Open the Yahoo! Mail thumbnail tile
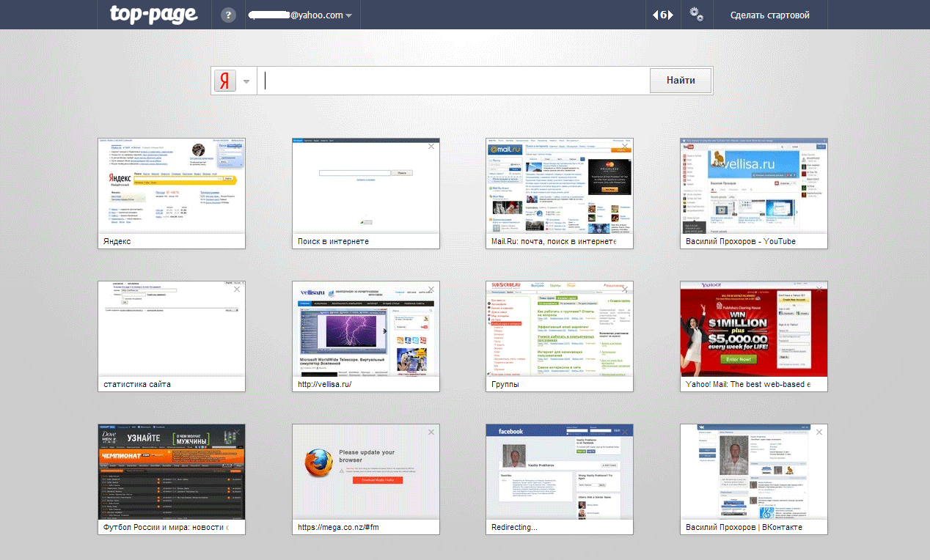Viewport: 930px width, 560px height. coord(753,328)
